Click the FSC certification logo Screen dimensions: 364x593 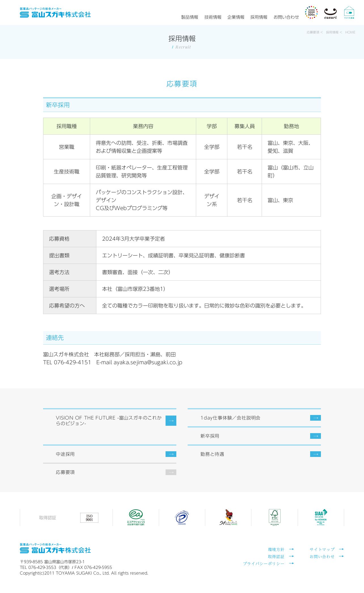[274, 517]
